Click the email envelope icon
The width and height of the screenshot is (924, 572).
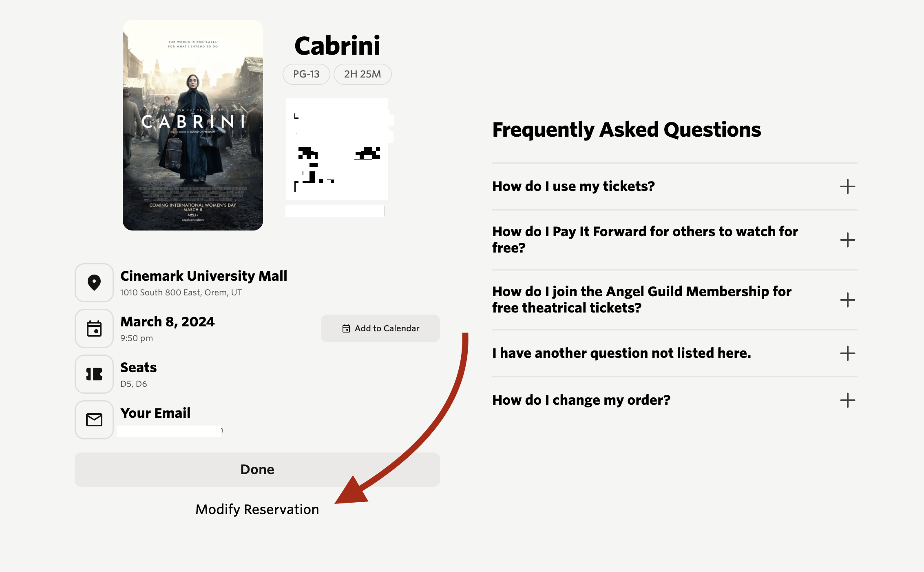[94, 420]
